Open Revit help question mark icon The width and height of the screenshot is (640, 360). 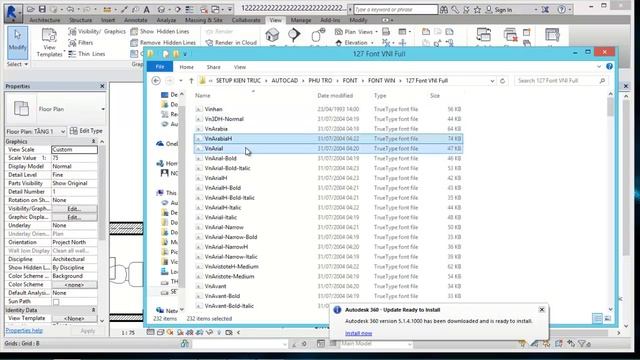(562, 9)
